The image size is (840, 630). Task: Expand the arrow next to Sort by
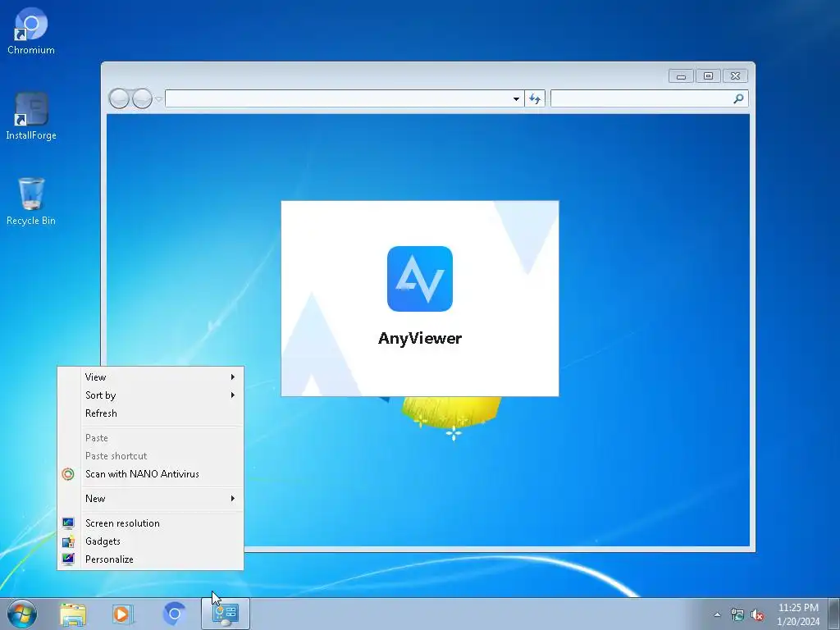coord(232,395)
